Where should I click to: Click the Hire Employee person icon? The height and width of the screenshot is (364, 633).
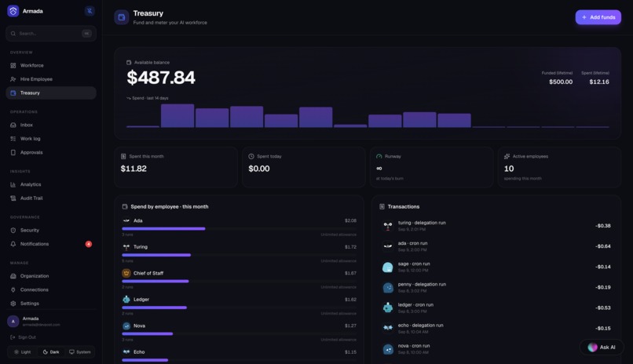tap(13, 79)
